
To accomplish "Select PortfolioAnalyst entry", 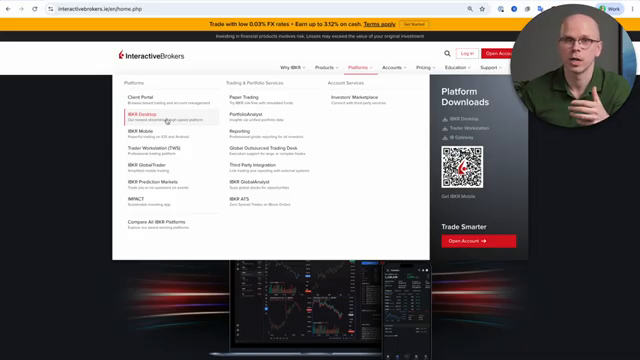I will [x=256, y=117].
